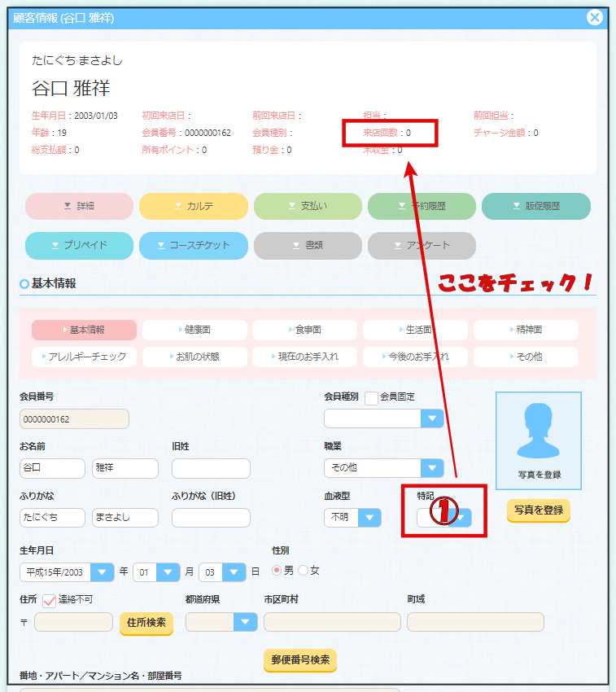Image resolution: width=616 pixels, height=692 pixels.
Task: Click the 住所検索 button
Action: (146, 623)
